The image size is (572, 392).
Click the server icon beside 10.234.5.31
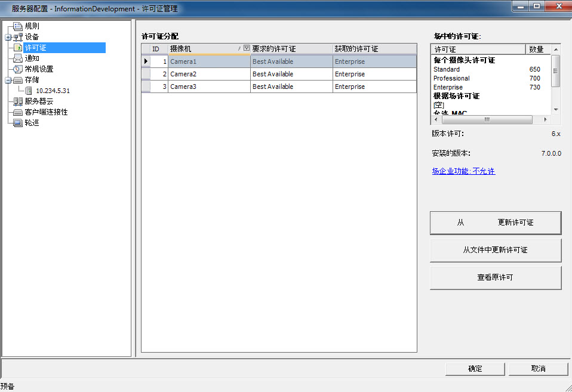(x=29, y=91)
